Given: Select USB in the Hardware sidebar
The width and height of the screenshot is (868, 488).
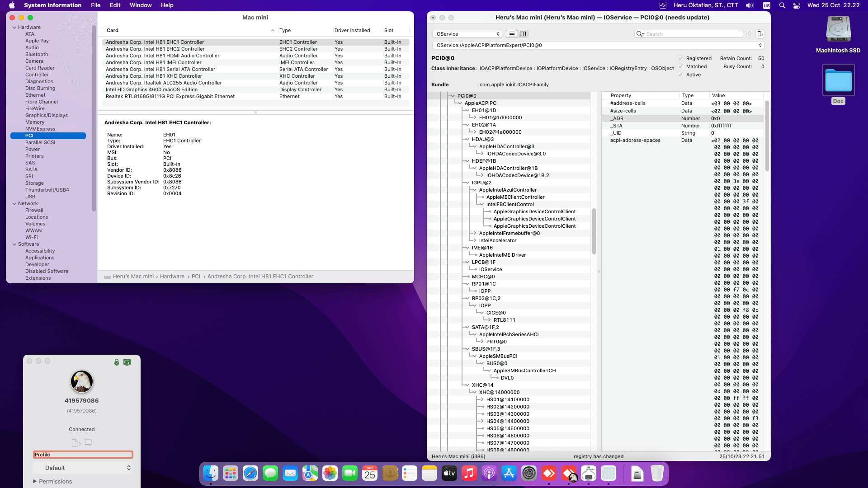Looking at the screenshot, I should [30, 197].
